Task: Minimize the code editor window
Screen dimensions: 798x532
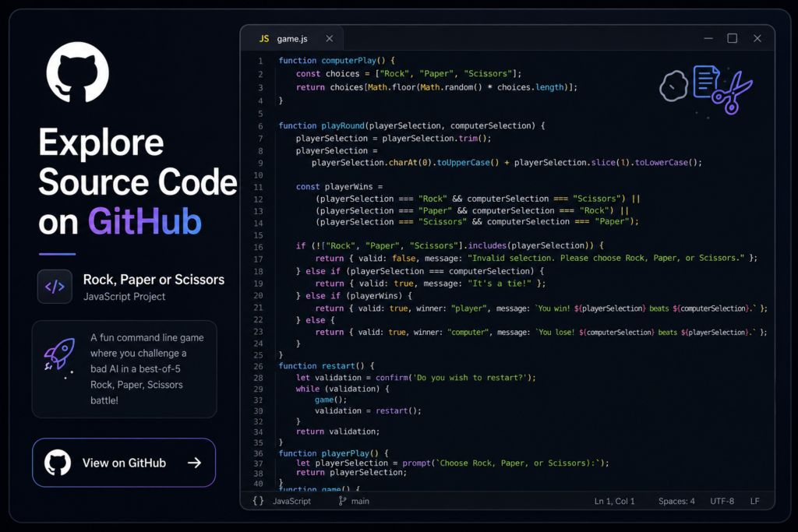Action: [708, 38]
